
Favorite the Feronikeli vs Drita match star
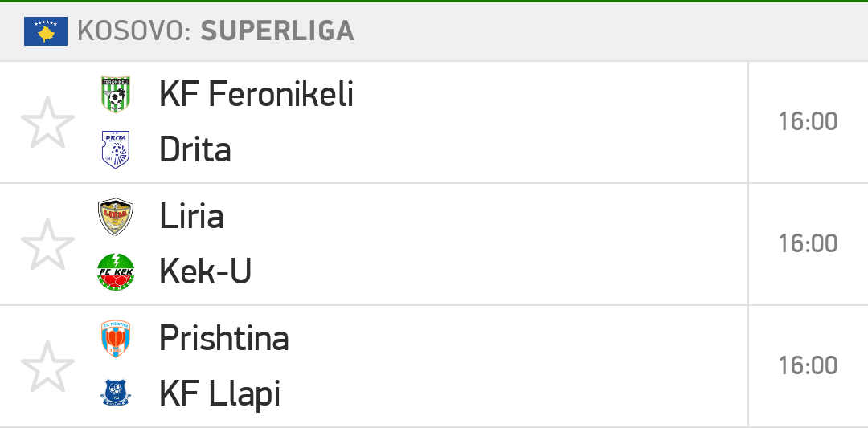pyautogui.click(x=47, y=122)
